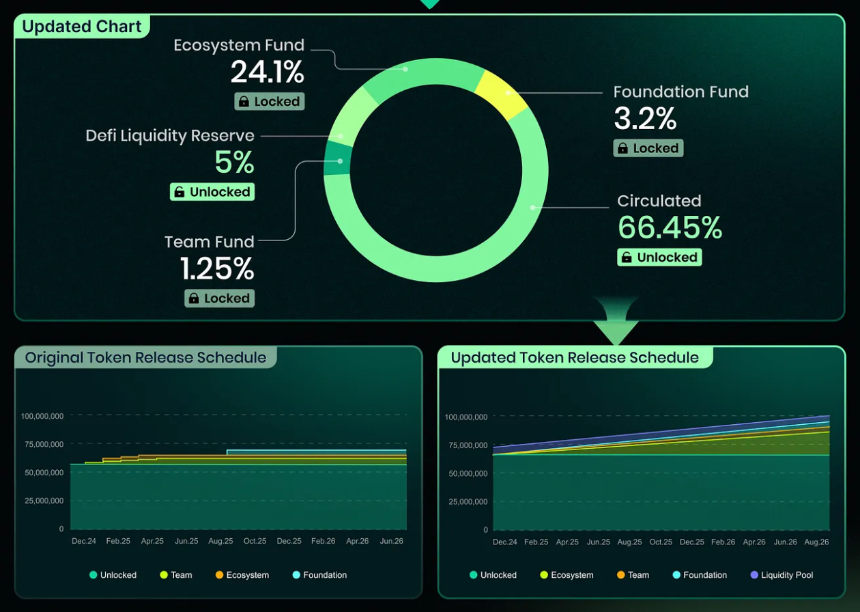Screen dimensions: 860x612
Task: Toggle Liquidity Pool legend in Updated Schedule
Action: [x=782, y=575]
